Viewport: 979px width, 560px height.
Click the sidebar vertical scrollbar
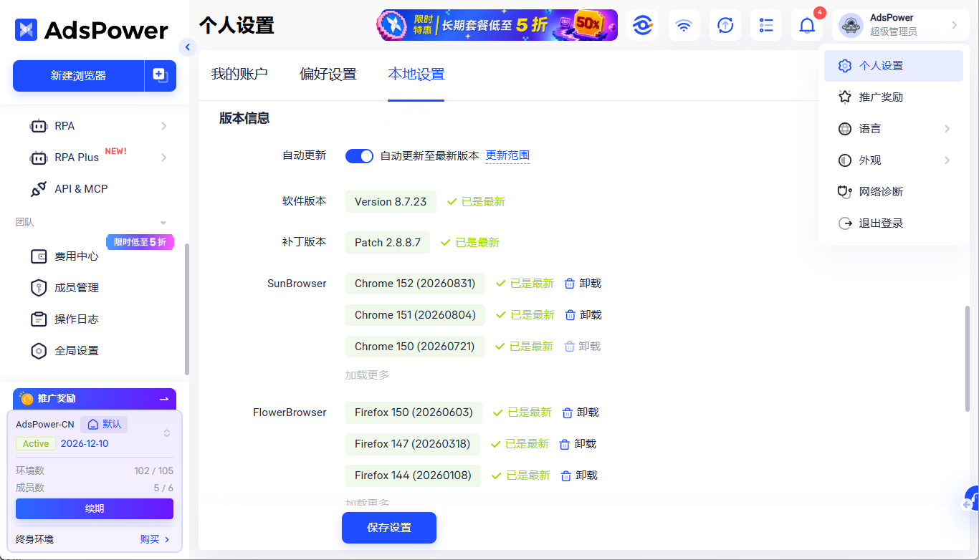click(x=187, y=308)
